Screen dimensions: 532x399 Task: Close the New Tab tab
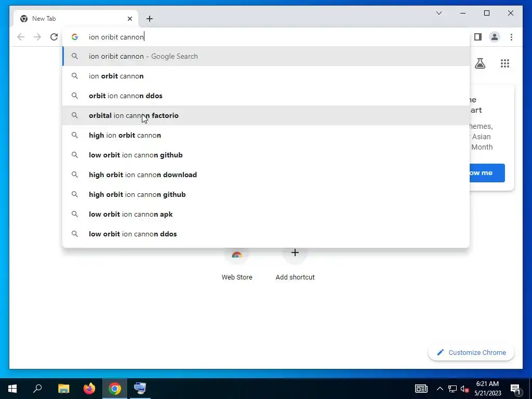coord(129,19)
